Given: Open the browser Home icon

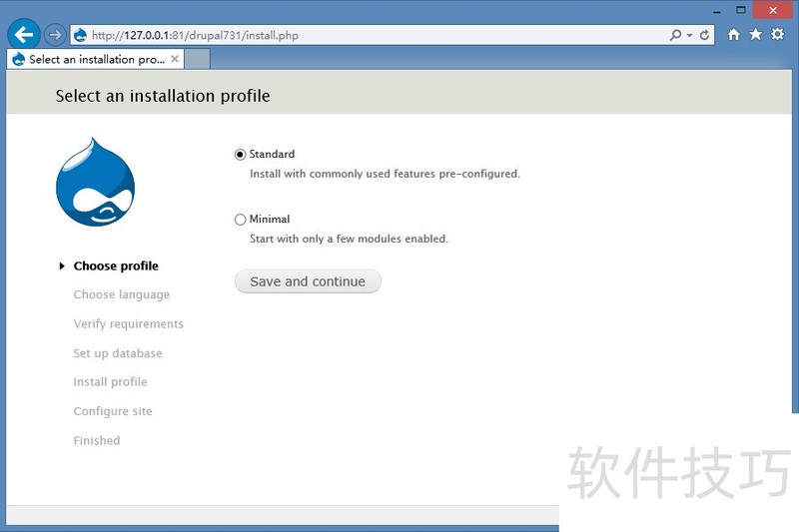Looking at the screenshot, I should [x=733, y=34].
